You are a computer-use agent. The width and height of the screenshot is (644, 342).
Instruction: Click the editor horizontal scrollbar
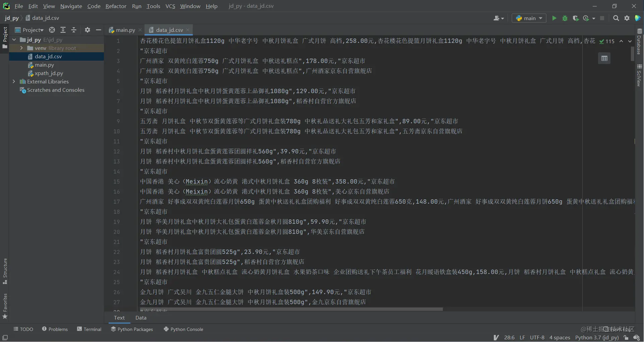pyautogui.click(x=291, y=309)
